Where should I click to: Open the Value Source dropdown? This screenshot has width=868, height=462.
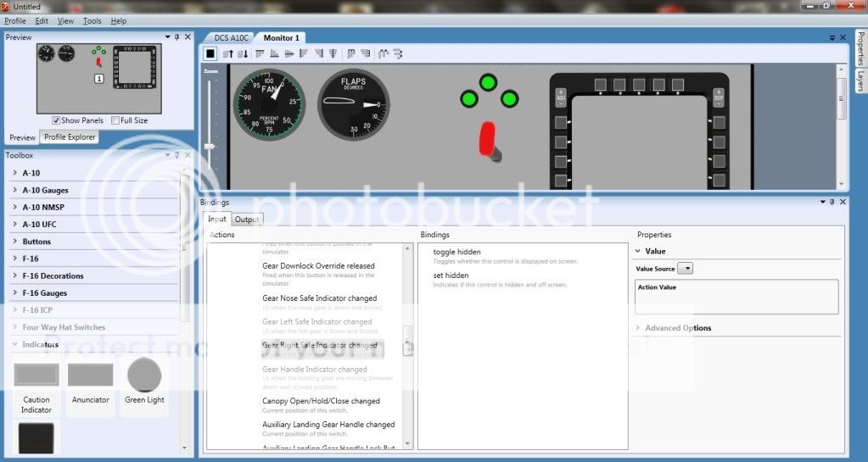pos(686,269)
